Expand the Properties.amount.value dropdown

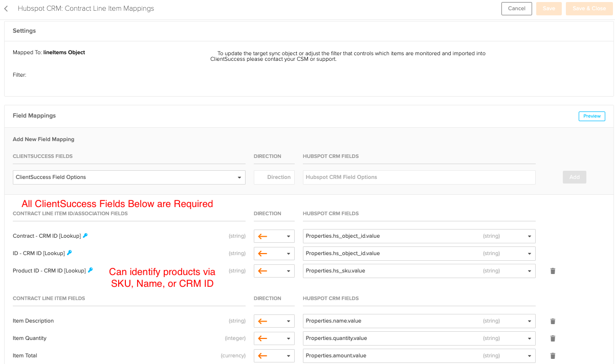[419, 356]
